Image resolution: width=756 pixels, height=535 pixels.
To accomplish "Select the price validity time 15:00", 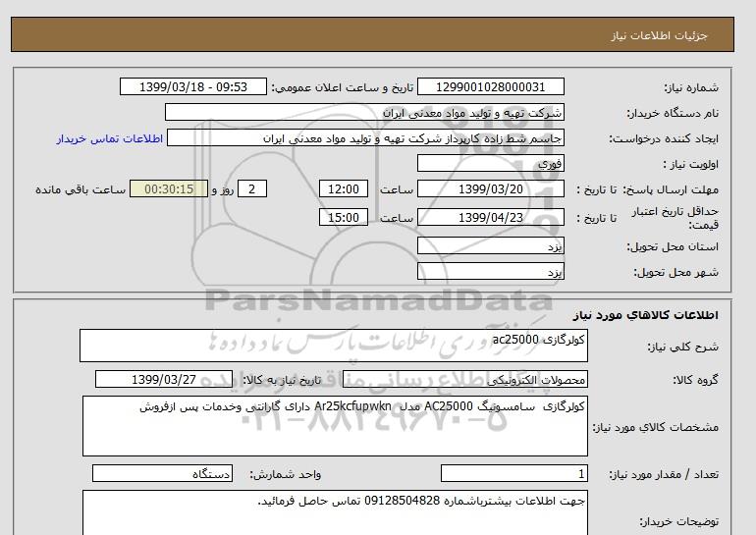I will pyautogui.click(x=344, y=217).
